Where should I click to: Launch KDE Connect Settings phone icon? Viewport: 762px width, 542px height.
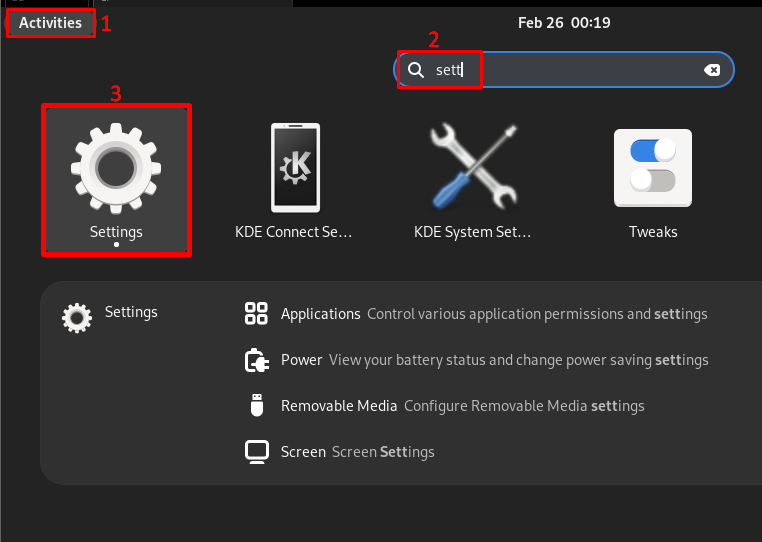[x=295, y=168]
